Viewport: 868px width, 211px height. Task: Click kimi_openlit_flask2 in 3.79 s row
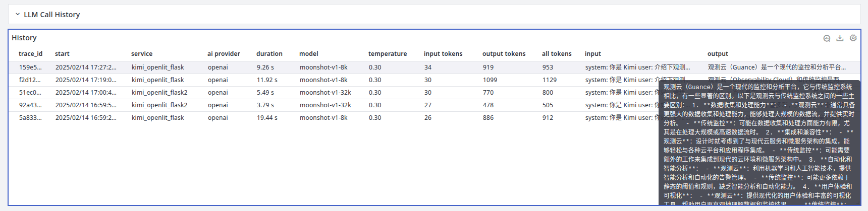click(x=159, y=105)
